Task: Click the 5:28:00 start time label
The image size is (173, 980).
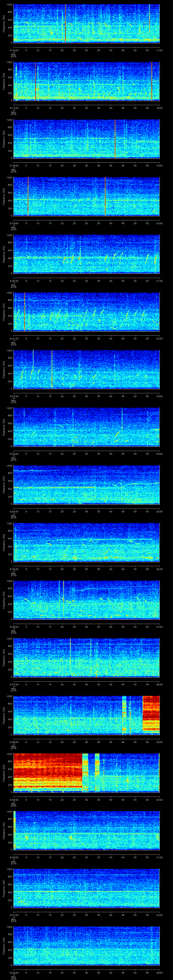Action: tap(14, 742)
